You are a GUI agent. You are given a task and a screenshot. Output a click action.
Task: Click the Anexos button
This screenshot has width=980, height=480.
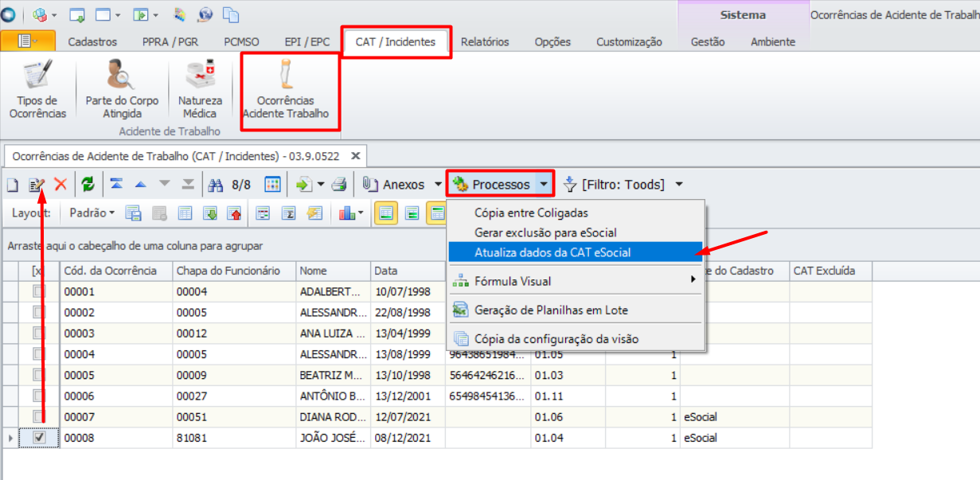(x=394, y=185)
